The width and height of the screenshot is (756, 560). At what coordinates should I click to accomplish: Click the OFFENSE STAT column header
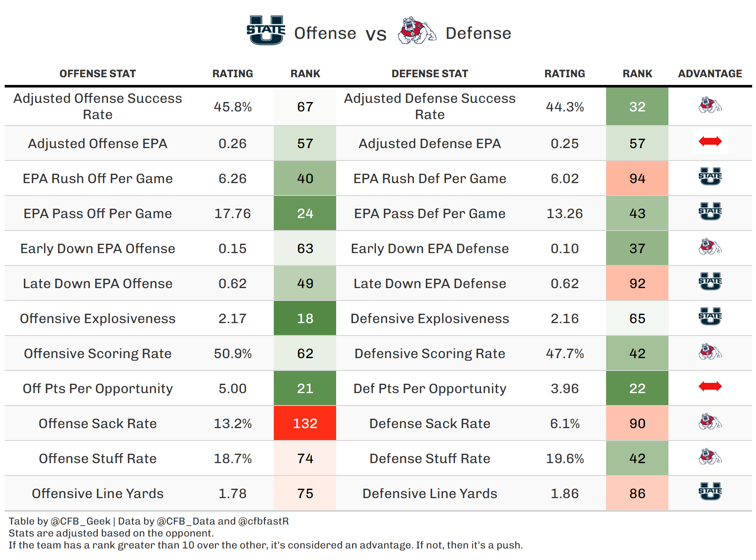coord(97,74)
